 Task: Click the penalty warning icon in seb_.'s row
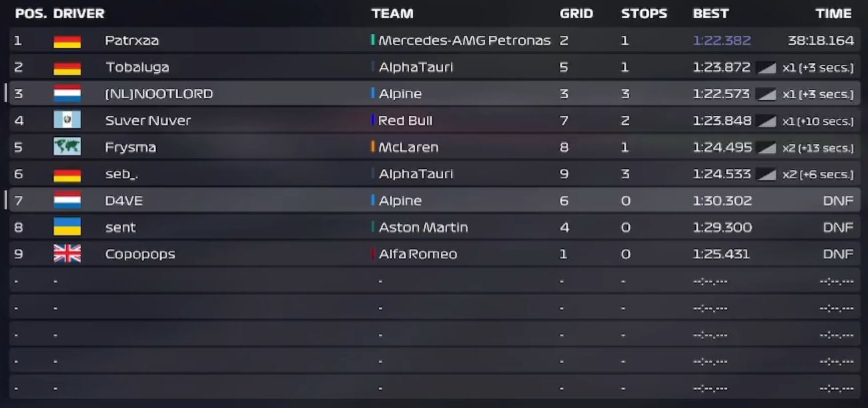(766, 174)
